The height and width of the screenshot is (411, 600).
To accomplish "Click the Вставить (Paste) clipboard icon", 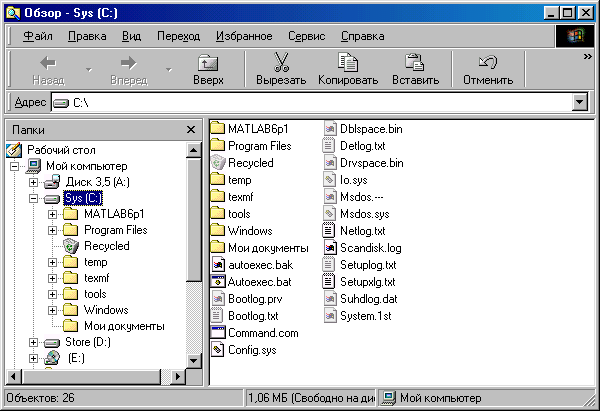I will [x=415, y=62].
